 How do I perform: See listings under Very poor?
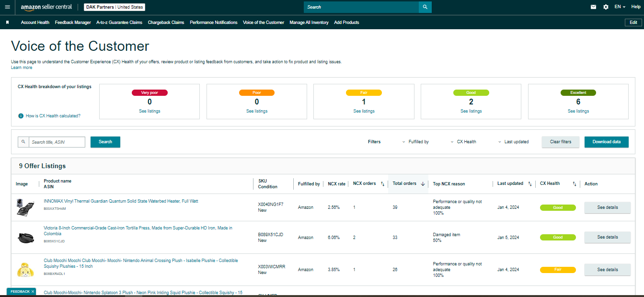pos(149,111)
